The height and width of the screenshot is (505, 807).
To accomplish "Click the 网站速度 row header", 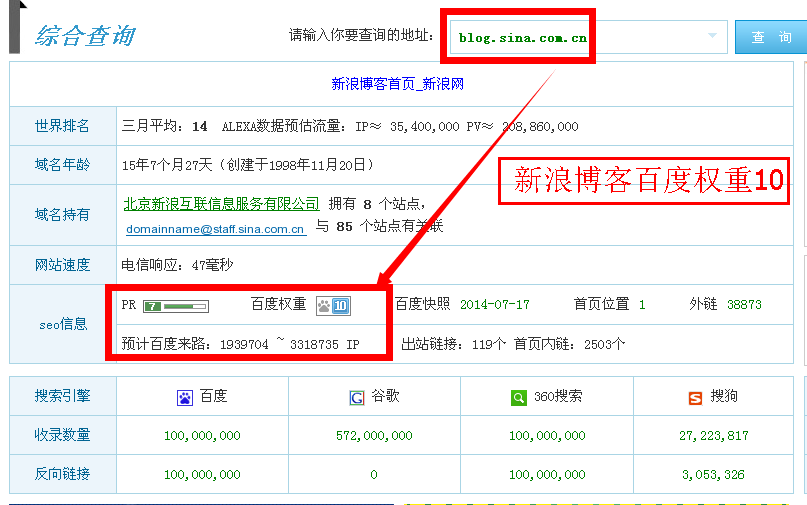I will pos(62,265).
